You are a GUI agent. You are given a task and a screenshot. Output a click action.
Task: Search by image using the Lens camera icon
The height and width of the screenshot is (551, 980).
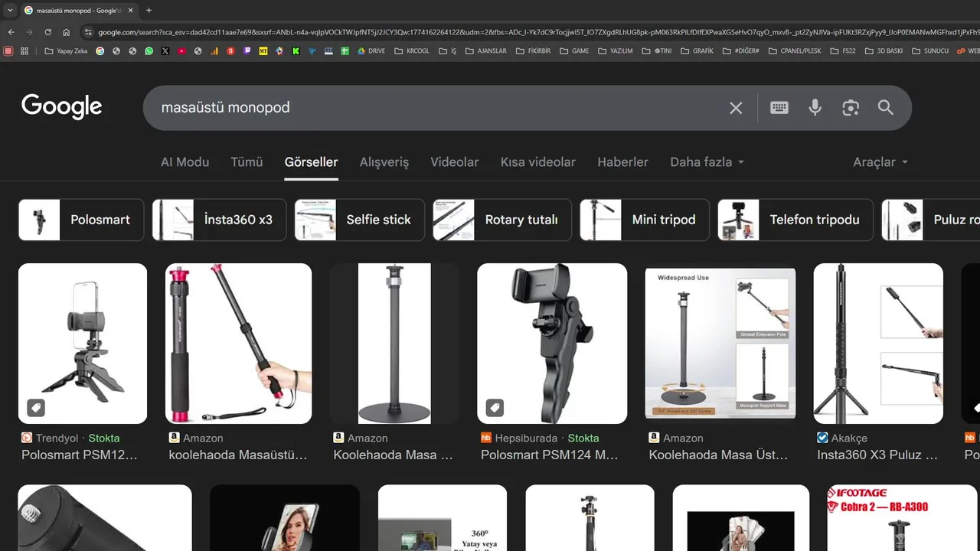851,108
